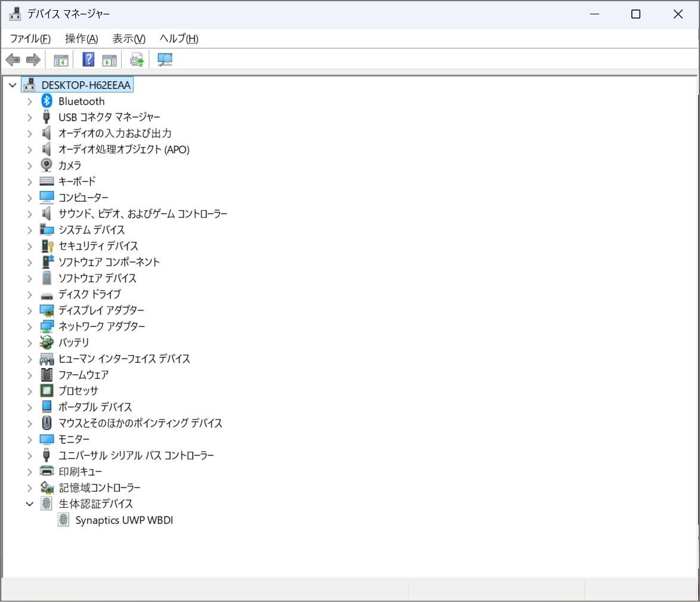Click the Properties panel toolbar icon
Viewport: 700px width, 602px height.
click(x=109, y=59)
